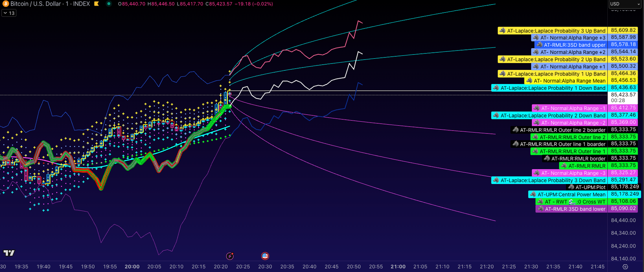Screen dimensions: 644x272
Task: Click the 20:00 time axis label
Action: 132,267
